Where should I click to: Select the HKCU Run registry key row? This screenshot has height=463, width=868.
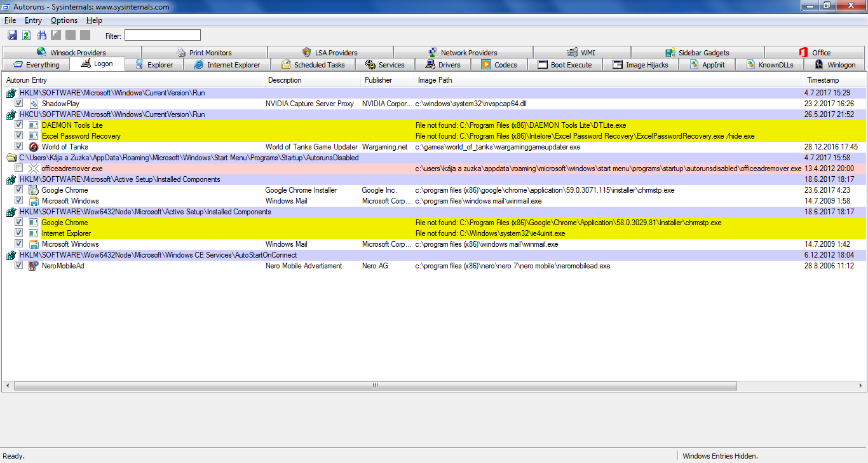pyautogui.click(x=112, y=114)
